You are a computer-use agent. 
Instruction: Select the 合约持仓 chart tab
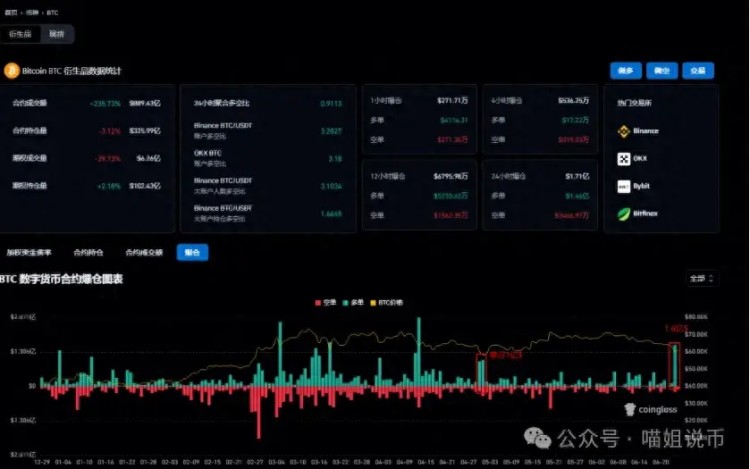[x=88, y=252]
